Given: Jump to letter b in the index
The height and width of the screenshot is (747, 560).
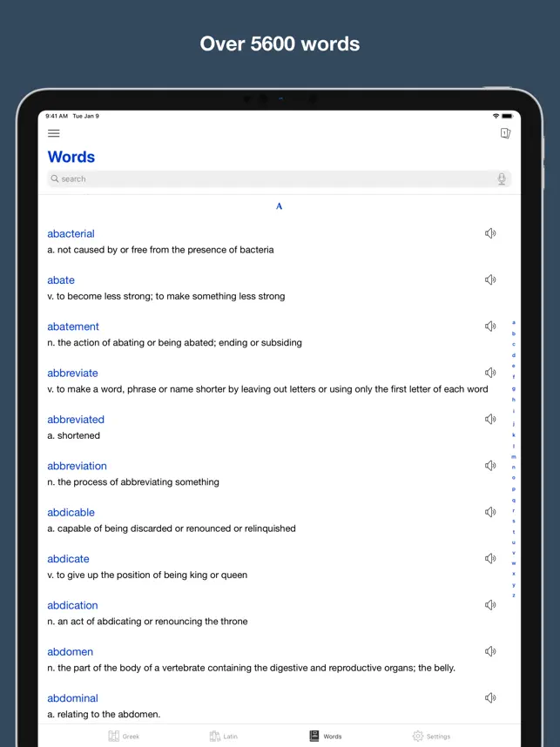Looking at the screenshot, I should (513, 333).
